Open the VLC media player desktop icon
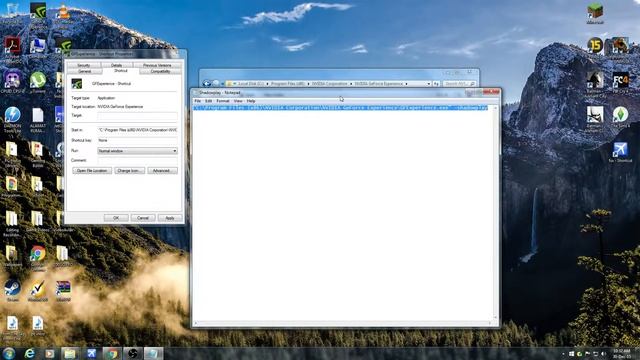This screenshot has width=640, height=360. tap(63, 11)
